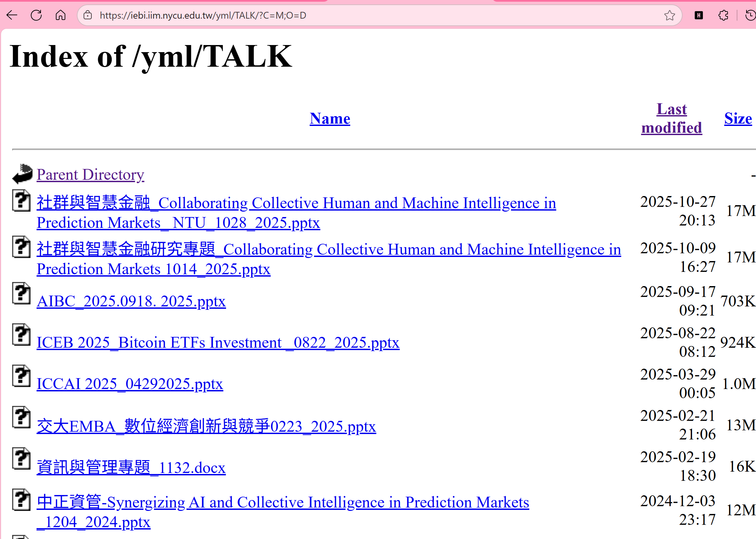756x539 pixels.
Task: Click the 12M size value
Action: [741, 510]
